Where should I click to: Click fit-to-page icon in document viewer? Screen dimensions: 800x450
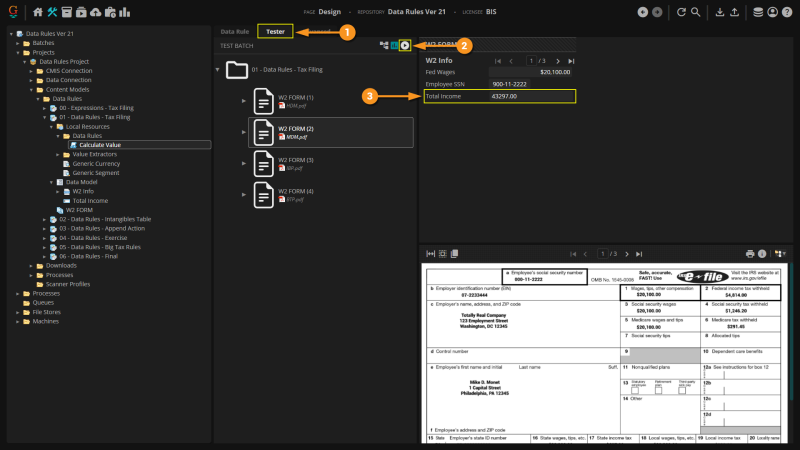pyautogui.click(x=442, y=254)
